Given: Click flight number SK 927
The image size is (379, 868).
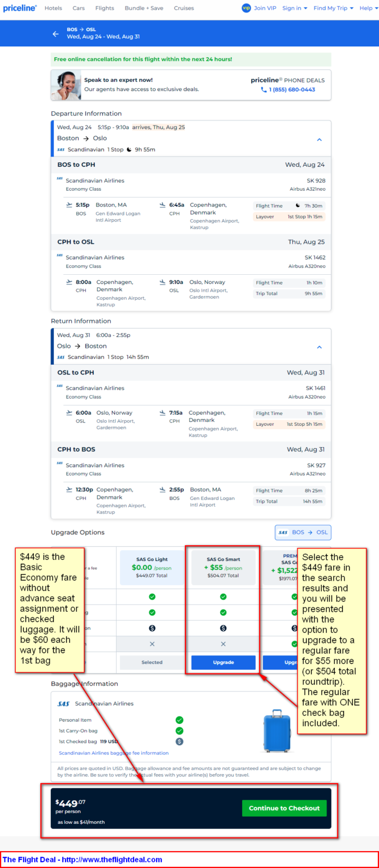Looking at the screenshot, I should click(x=316, y=465).
